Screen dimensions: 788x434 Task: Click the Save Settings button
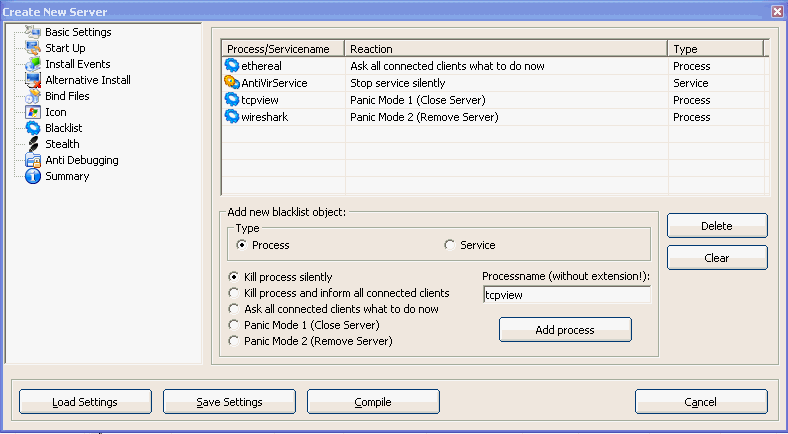(x=229, y=402)
